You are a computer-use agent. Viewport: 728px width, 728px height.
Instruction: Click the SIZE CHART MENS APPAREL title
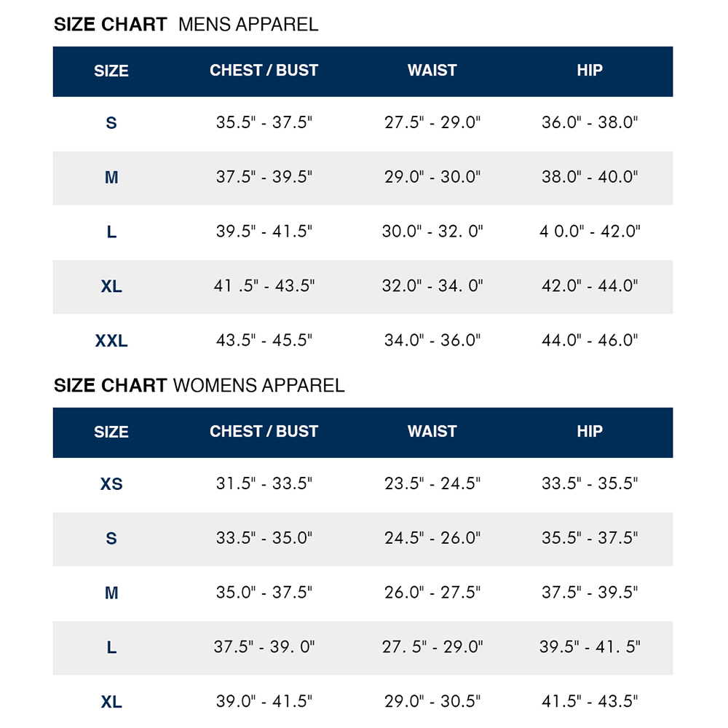pos(186,25)
